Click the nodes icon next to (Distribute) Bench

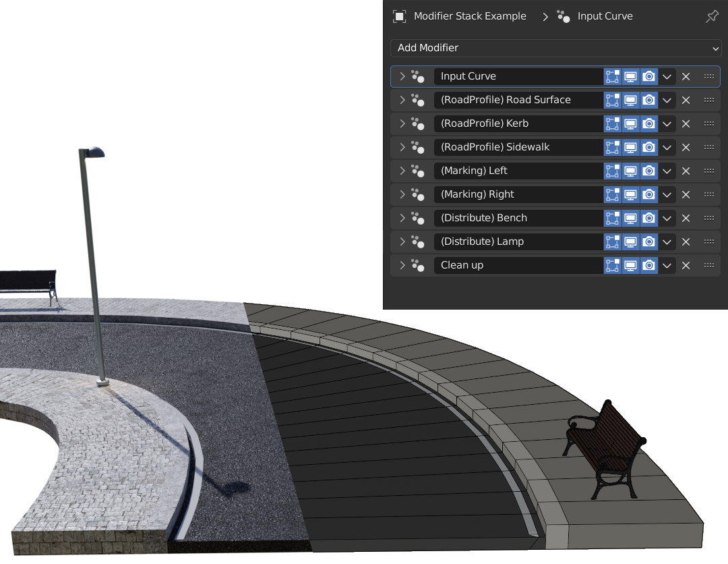(x=418, y=218)
